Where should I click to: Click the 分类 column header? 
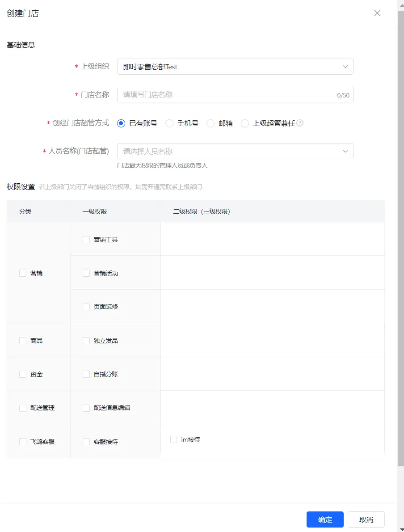click(x=25, y=211)
